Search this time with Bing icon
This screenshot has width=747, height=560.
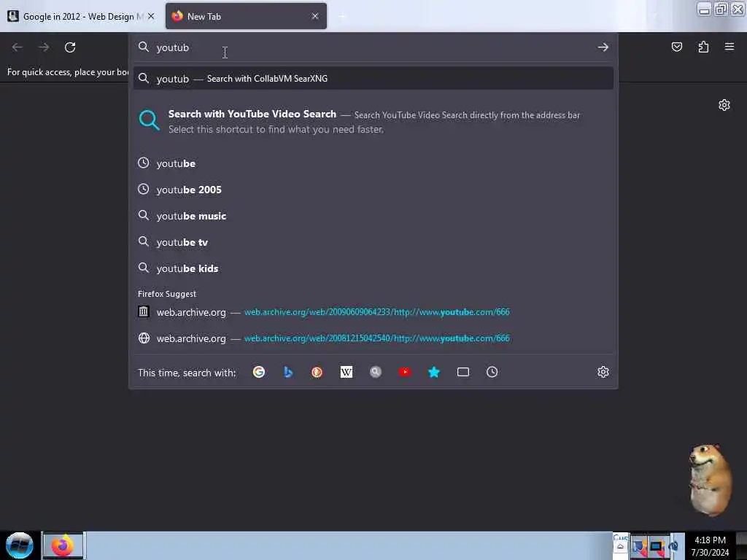point(287,372)
